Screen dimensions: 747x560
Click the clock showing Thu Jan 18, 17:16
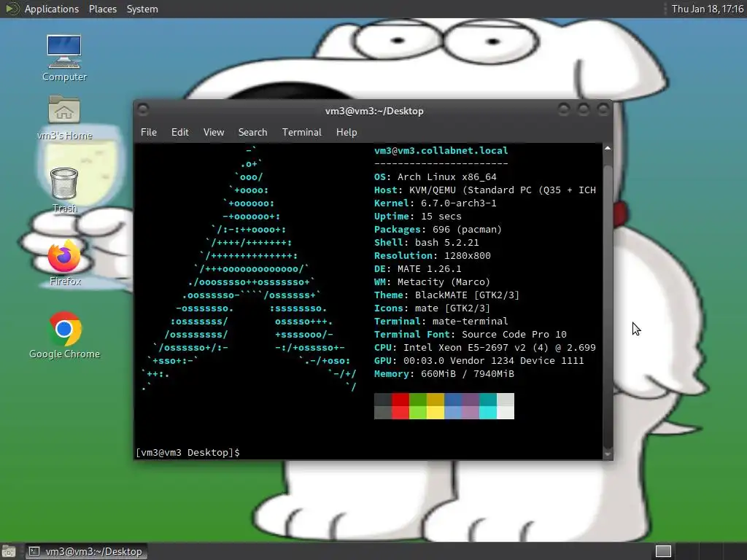tap(708, 9)
